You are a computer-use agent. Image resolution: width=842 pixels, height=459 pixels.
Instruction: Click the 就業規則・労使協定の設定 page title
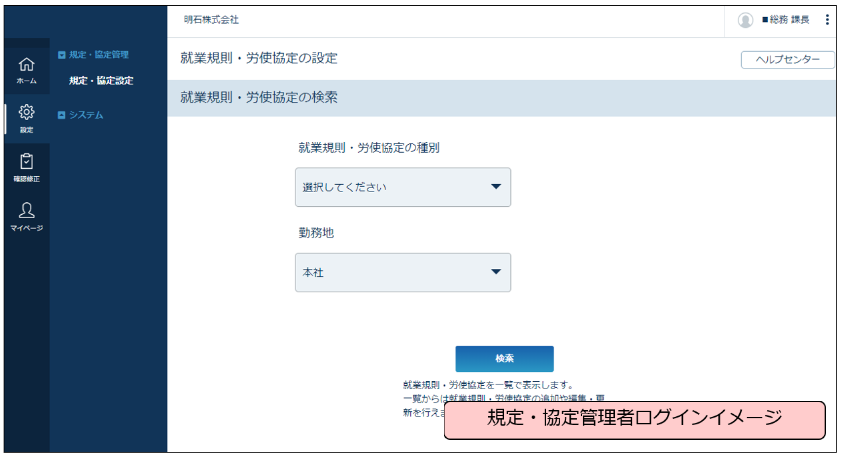259,58
